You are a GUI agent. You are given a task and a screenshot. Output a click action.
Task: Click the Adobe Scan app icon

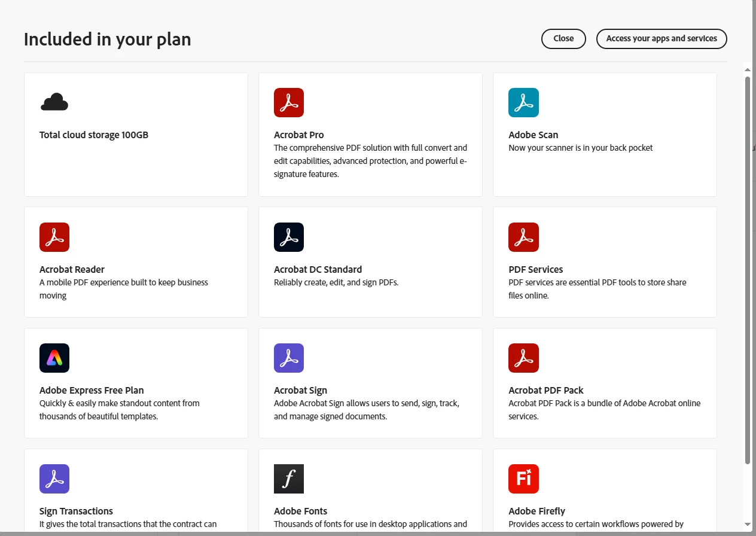pyautogui.click(x=523, y=102)
